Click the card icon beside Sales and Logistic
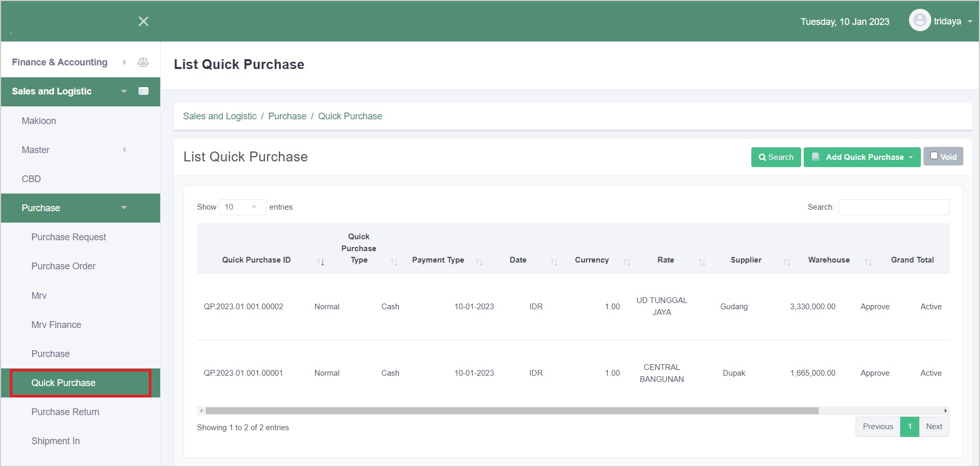The height and width of the screenshot is (467, 980). point(144,91)
